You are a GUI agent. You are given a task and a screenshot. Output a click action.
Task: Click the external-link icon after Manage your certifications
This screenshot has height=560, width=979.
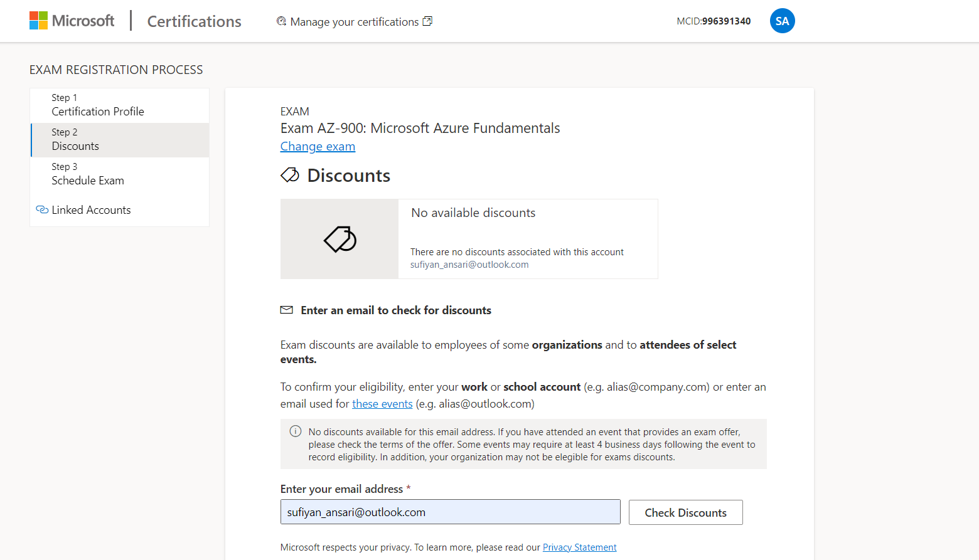pos(427,21)
